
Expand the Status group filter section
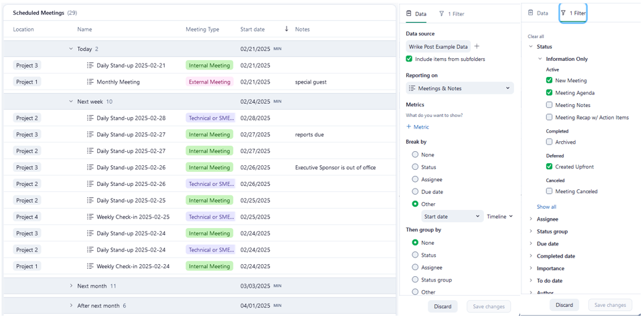point(531,231)
